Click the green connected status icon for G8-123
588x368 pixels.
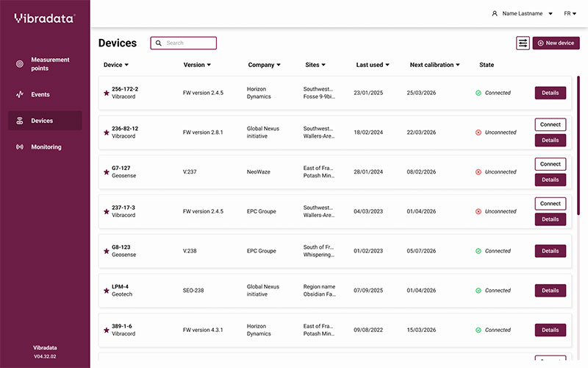(478, 251)
